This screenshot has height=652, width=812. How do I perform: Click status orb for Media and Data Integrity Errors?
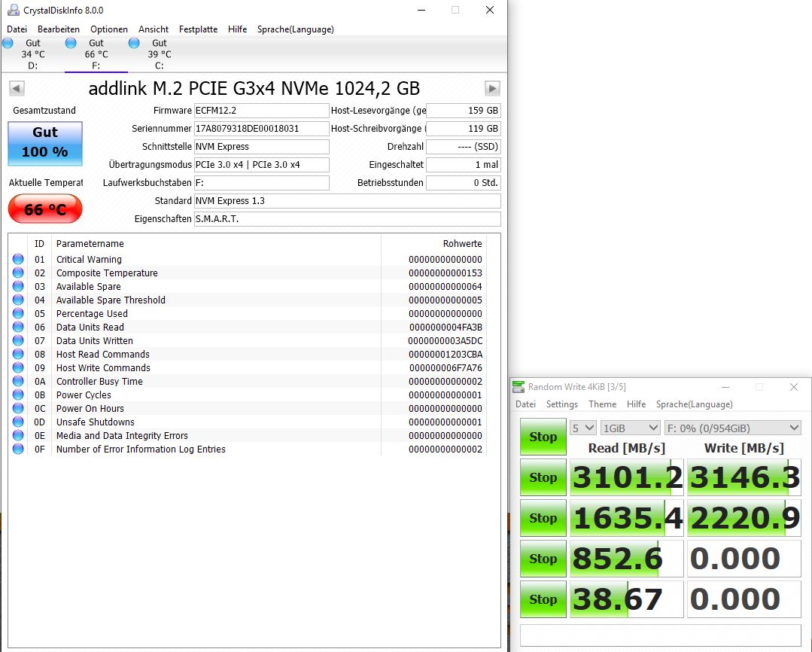click(x=18, y=435)
